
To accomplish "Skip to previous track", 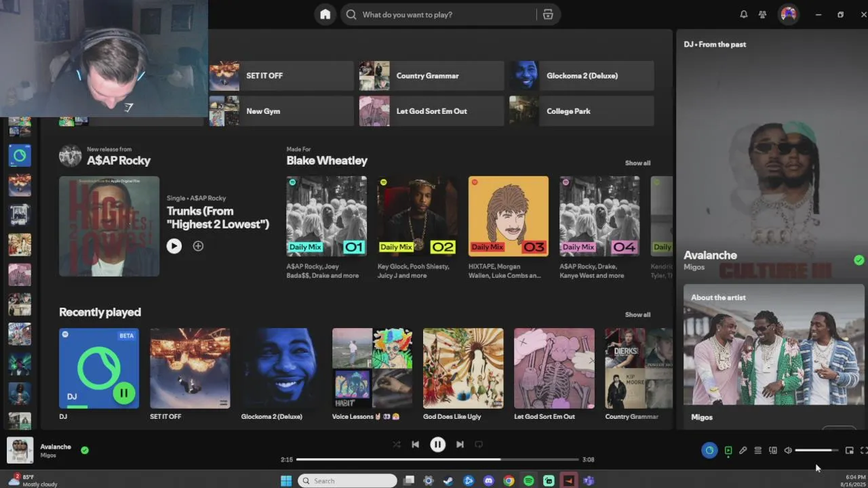I will click(x=415, y=445).
